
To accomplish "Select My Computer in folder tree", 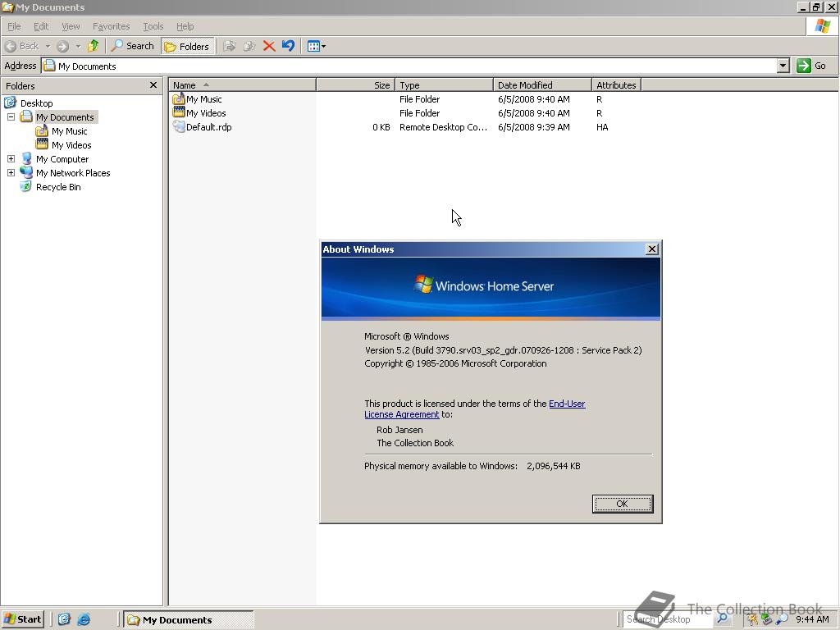I will pyautogui.click(x=62, y=159).
